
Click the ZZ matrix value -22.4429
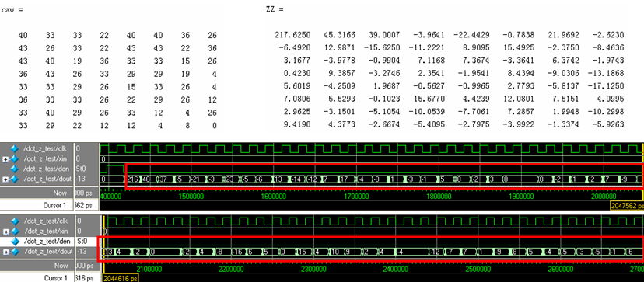tap(471, 35)
